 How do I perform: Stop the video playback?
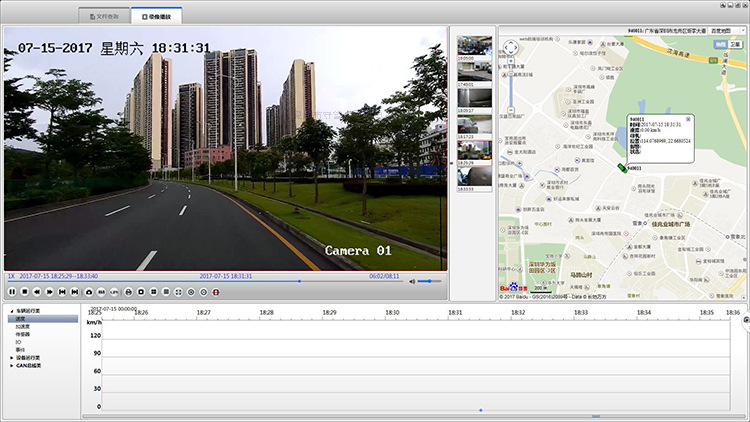tap(24, 291)
